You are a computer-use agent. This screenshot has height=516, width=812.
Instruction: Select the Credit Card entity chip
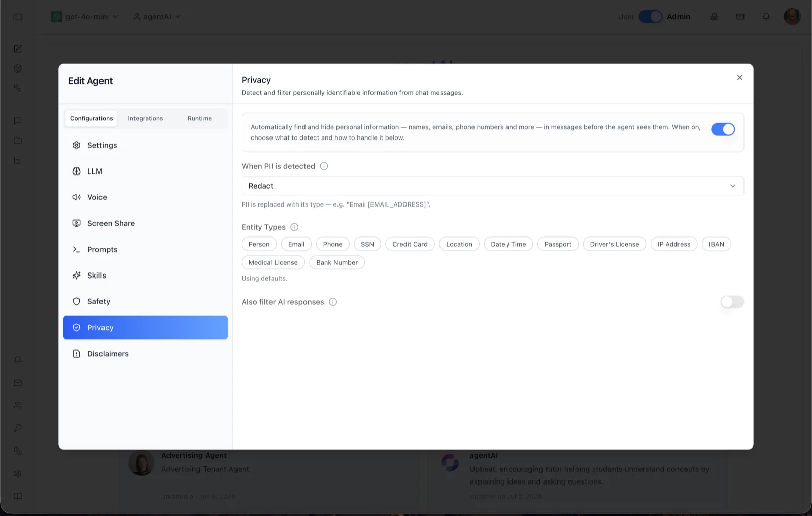pyautogui.click(x=410, y=244)
